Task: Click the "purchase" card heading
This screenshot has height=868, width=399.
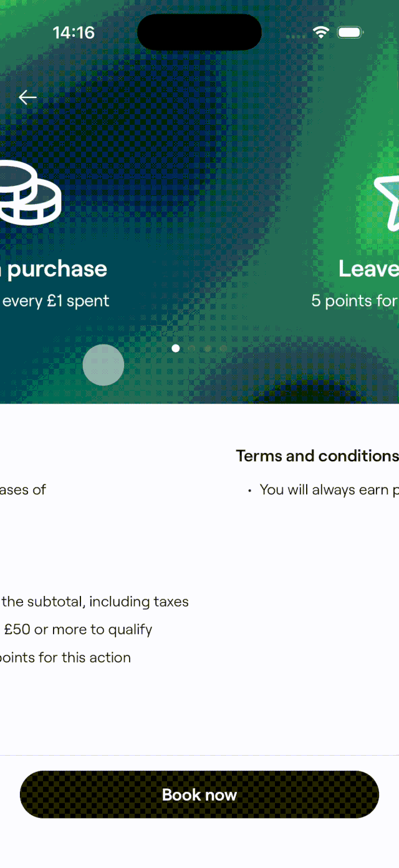Action: (x=56, y=269)
